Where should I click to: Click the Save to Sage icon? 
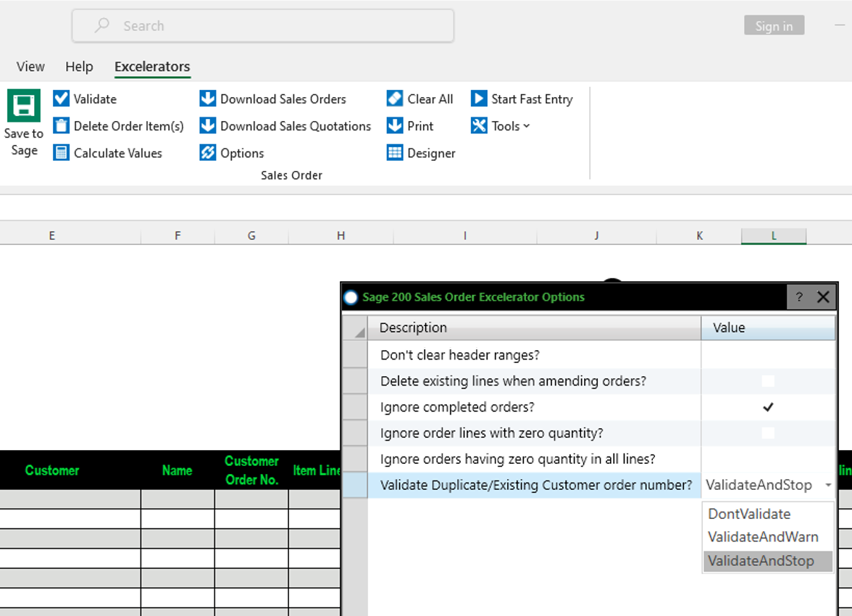pos(23,106)
